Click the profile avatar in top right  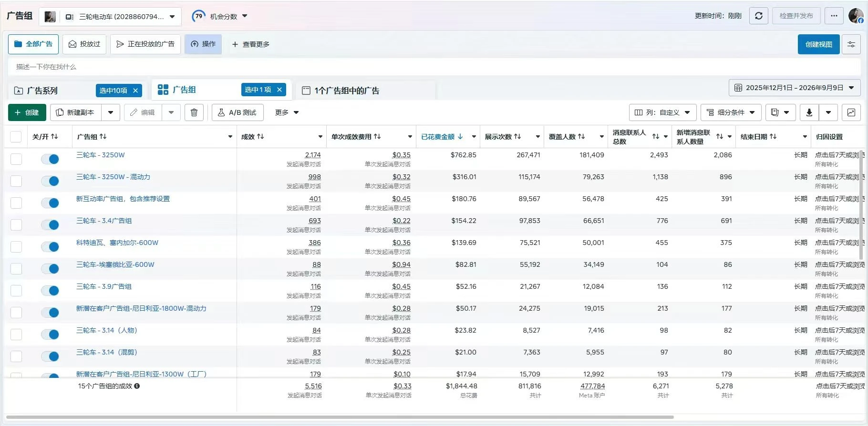coord(856,16)
